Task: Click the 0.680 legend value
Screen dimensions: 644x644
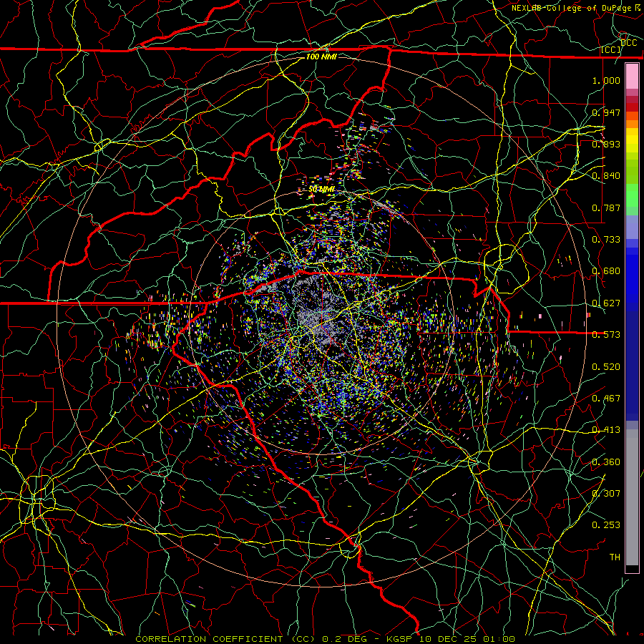Action: [x=606, y=271]
